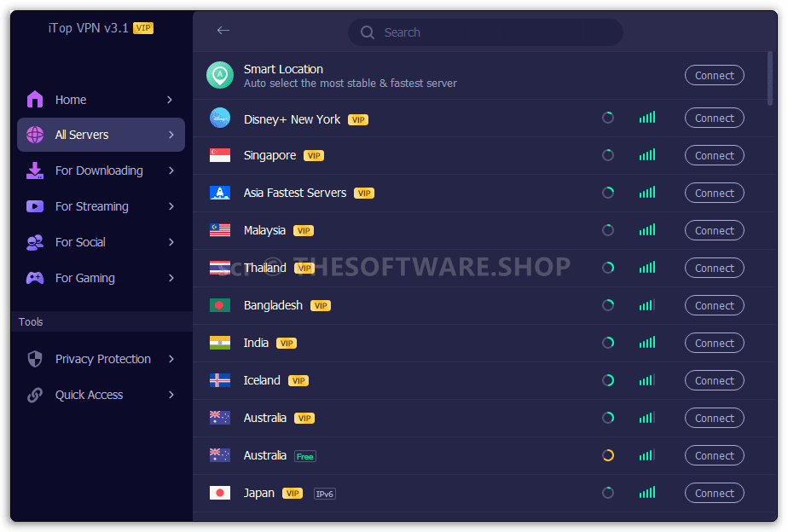Click the Smart Location pin icon
788x532 pixels.
220,75
